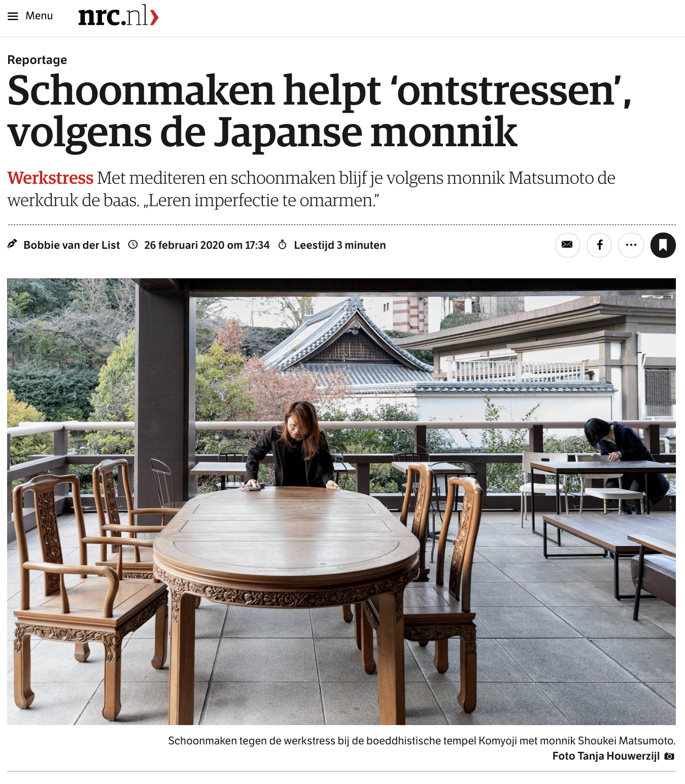Open the Werkstress topic link
Screen dimensions: 685x784
pos(50,178)
